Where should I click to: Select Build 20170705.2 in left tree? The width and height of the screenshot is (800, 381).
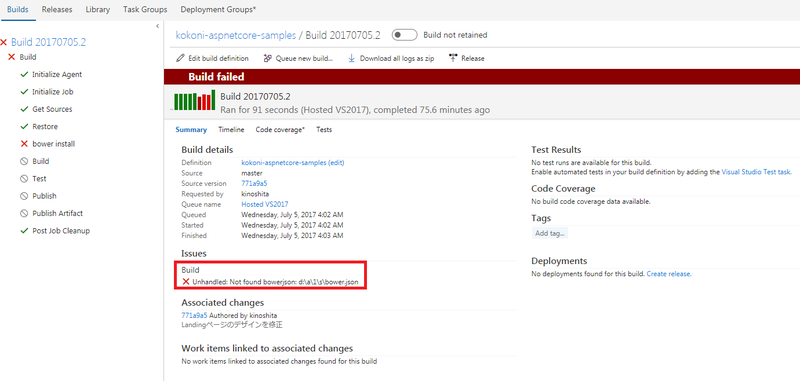(x=48, y=42)
